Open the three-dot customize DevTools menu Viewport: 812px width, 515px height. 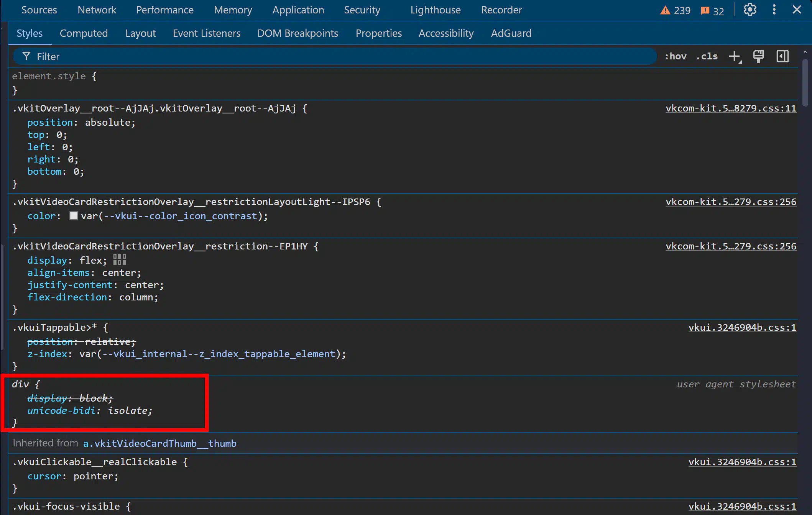click(x=774, y=10)
